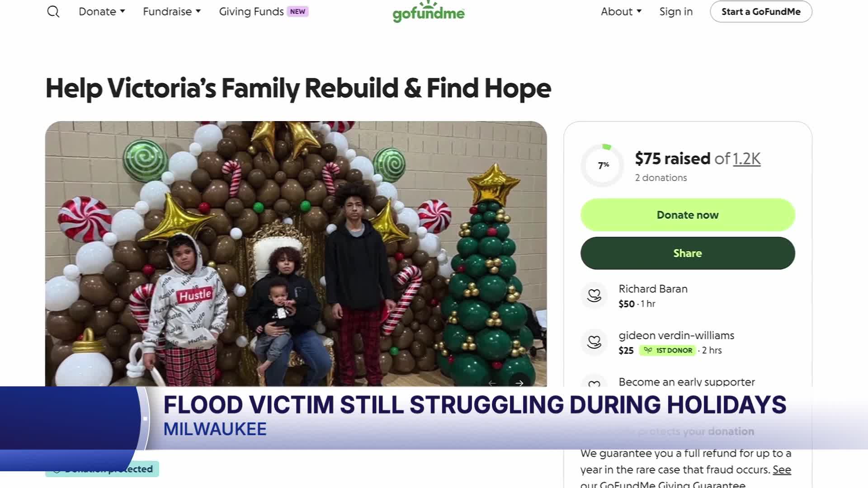Click the Sign in link
The width and height of the screenshot is (868, 488).
pos(676,12)
